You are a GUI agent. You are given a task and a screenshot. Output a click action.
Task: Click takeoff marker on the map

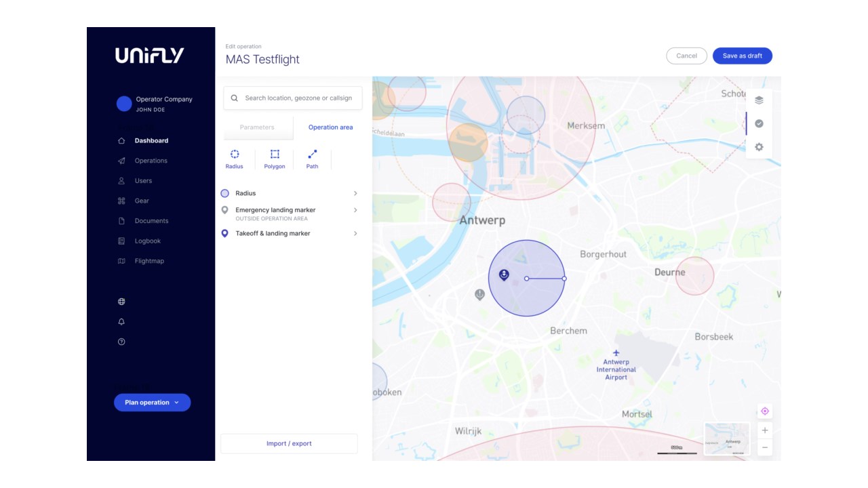(x=504, y=274)
